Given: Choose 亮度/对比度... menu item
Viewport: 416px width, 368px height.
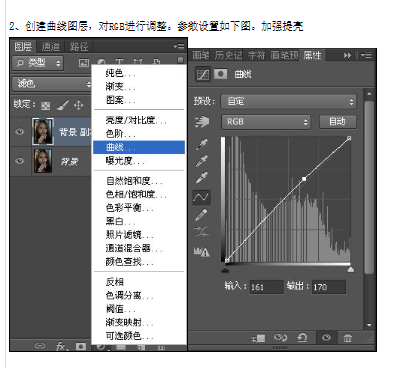Looking at the screenshot, I should [139, 120].
